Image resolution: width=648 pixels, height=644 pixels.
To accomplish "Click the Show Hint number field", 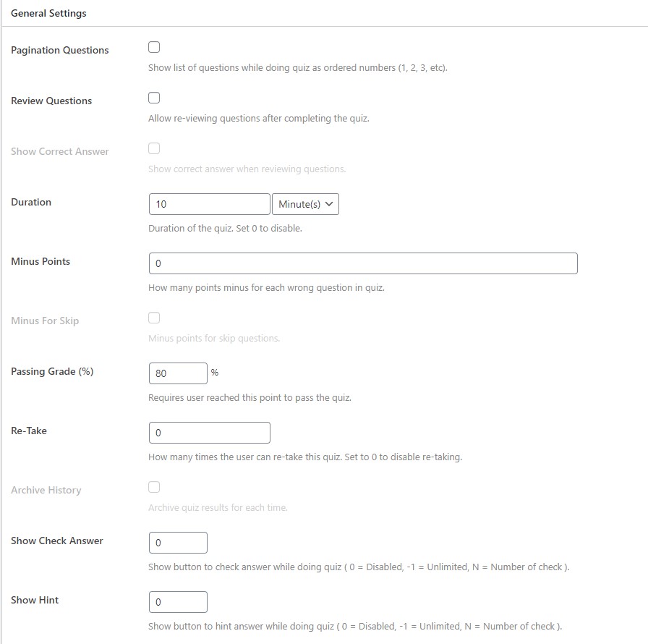I will pos(178,602).
